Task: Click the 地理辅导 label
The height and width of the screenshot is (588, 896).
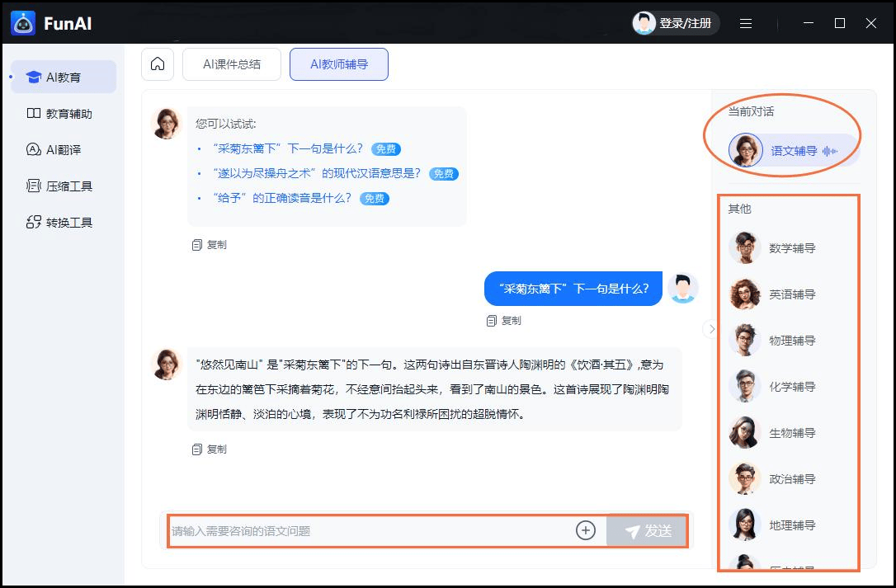Action: [792, 525]
